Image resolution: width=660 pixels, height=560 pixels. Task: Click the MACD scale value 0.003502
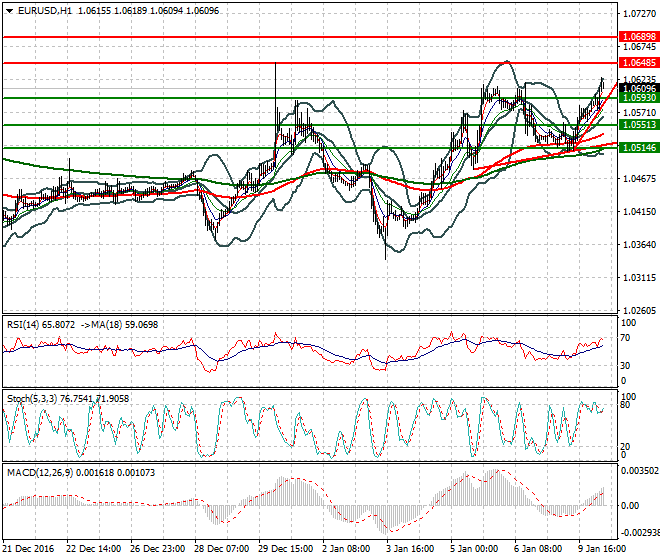640,471
